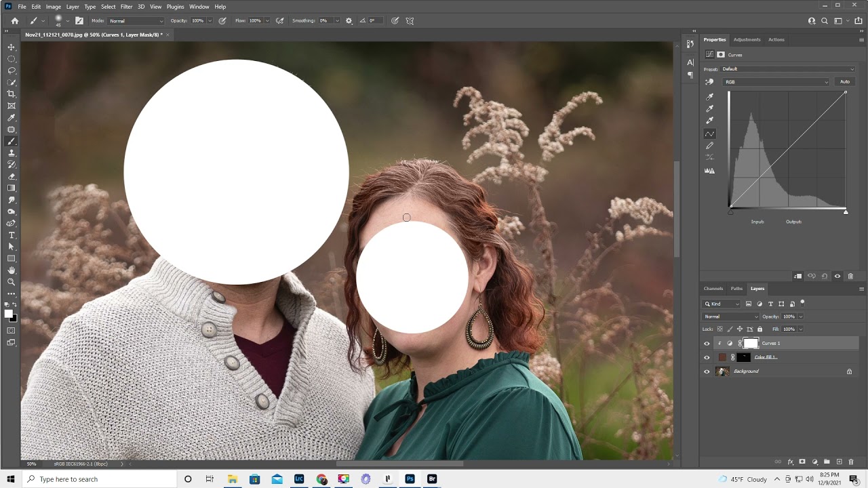The image size is (868, 488).
Task: Switch to the Adjustments tab
Action: (747, 40)
